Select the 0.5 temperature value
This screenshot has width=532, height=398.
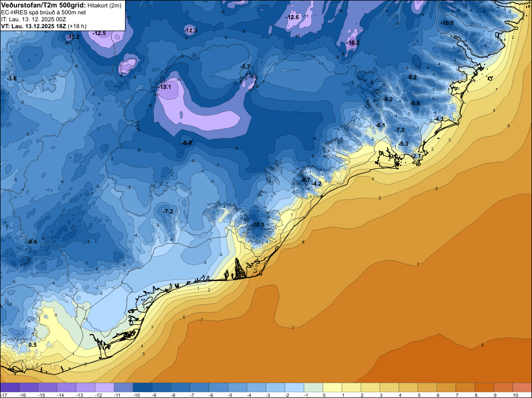coord(32,345)
